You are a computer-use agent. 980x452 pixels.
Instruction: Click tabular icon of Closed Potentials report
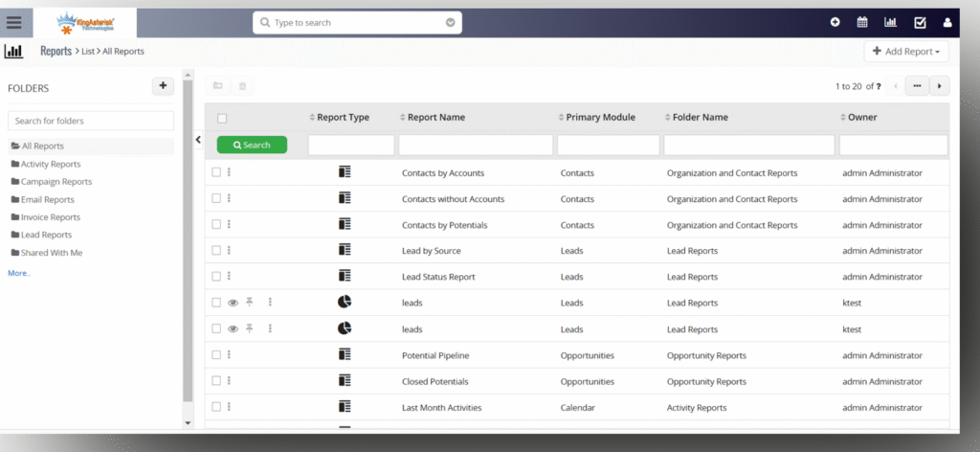point(345,380)
